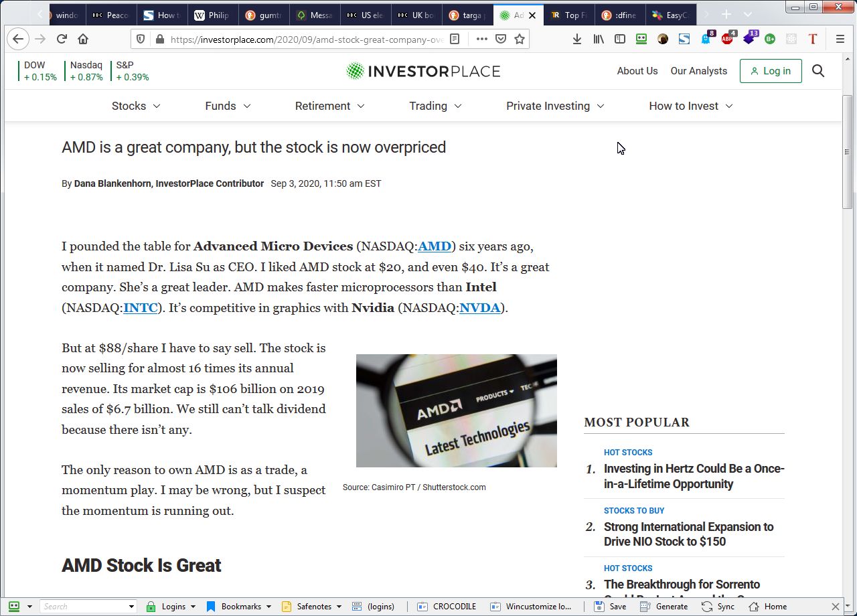
Task: Switch to the Top Fi tab
Action: [x=568, y=15]
